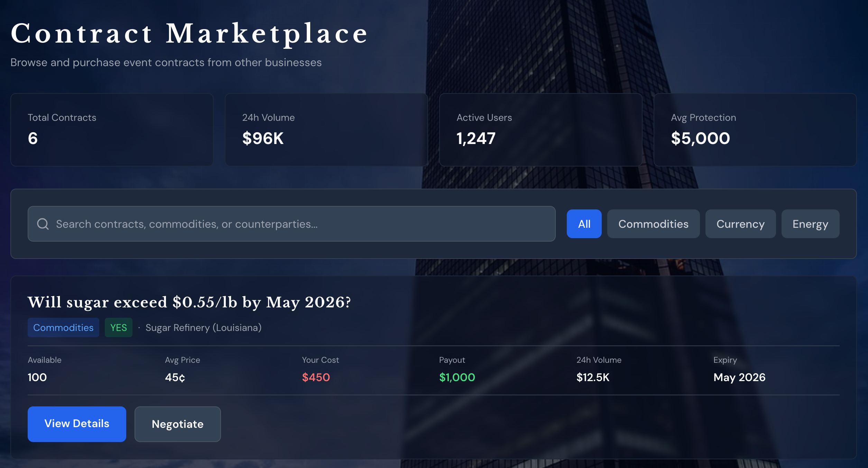Click the $450 Your Cost value
The height and width of the screenshot is (468, 868).
(316, 377)
